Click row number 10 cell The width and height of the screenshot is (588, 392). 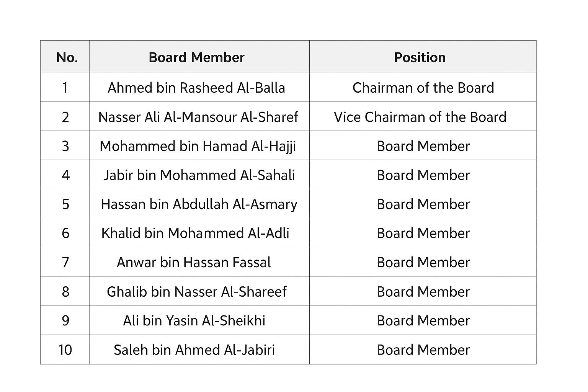coord(65,350)
